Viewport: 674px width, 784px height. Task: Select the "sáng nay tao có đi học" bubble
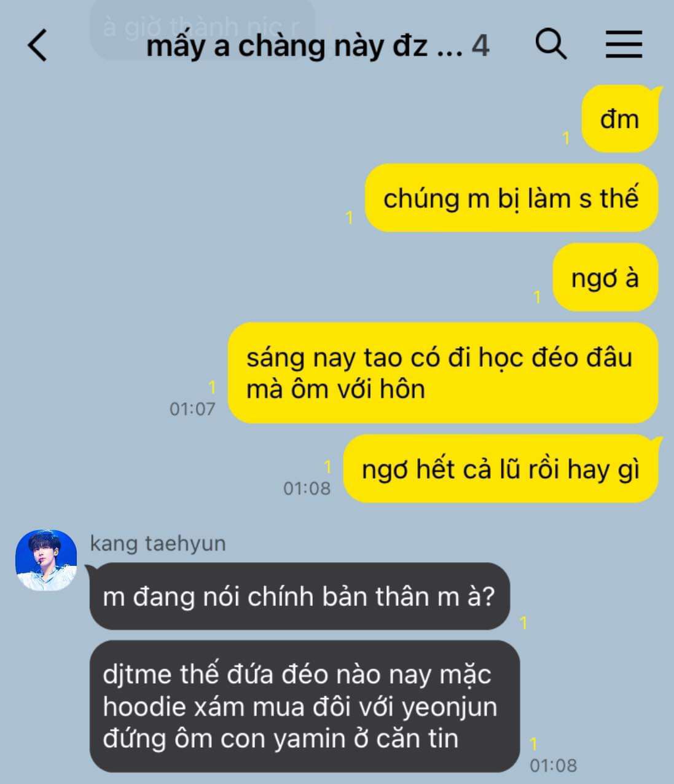[443, 373]
